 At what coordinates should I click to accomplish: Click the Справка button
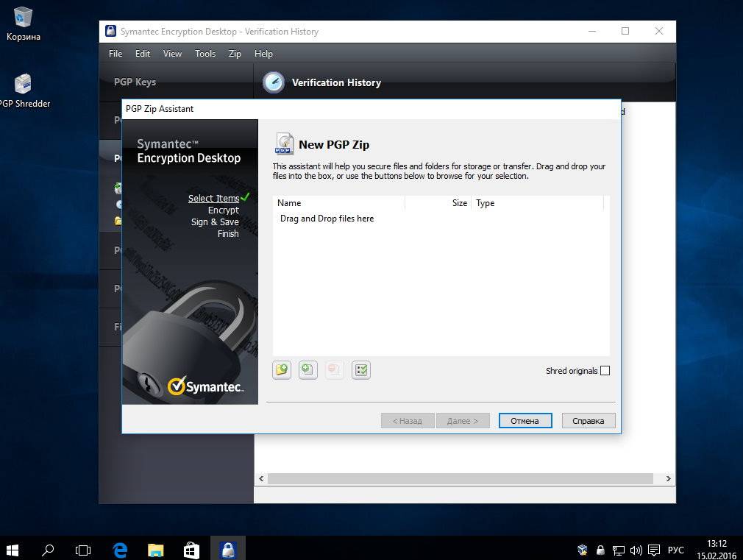[589, 421]
